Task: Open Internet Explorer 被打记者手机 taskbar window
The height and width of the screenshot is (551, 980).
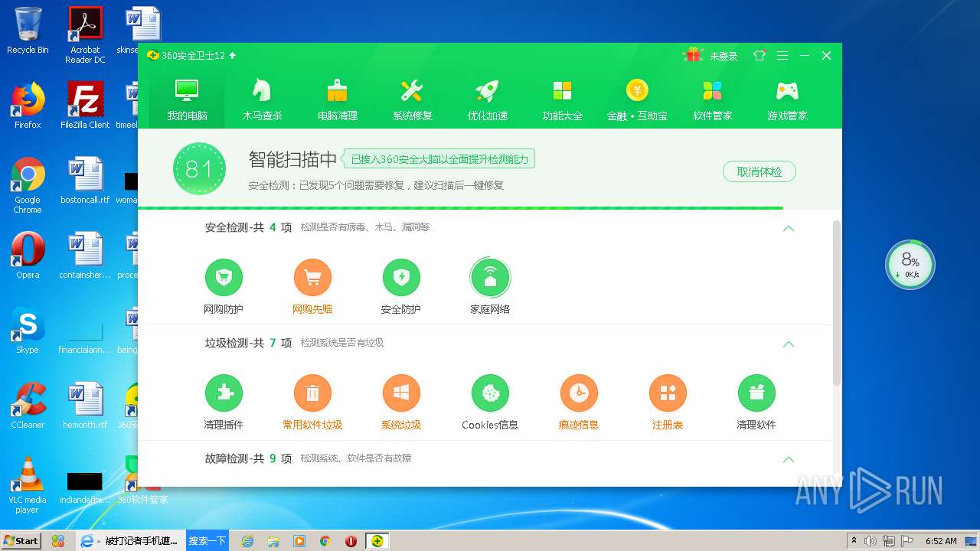Action: point(130,540)
